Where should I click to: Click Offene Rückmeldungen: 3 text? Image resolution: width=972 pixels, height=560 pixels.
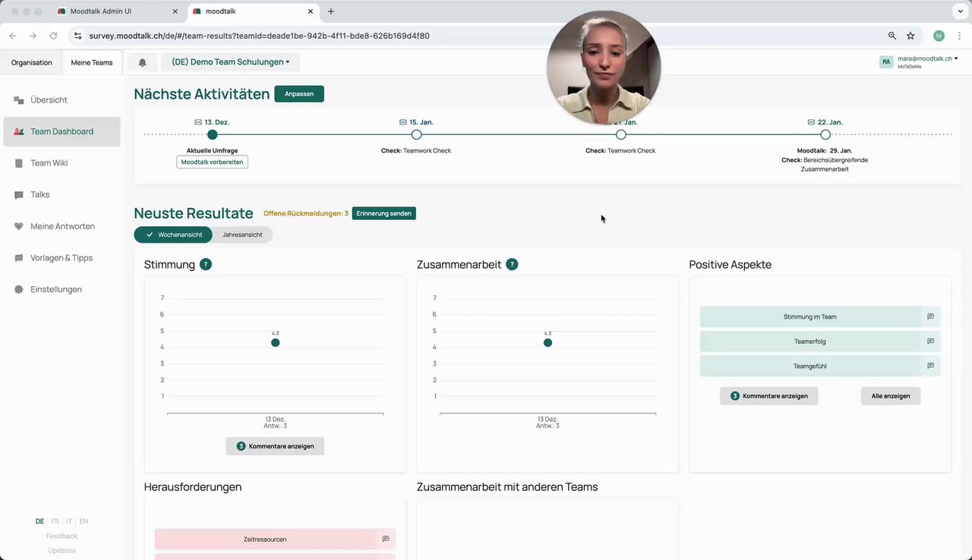306,214
